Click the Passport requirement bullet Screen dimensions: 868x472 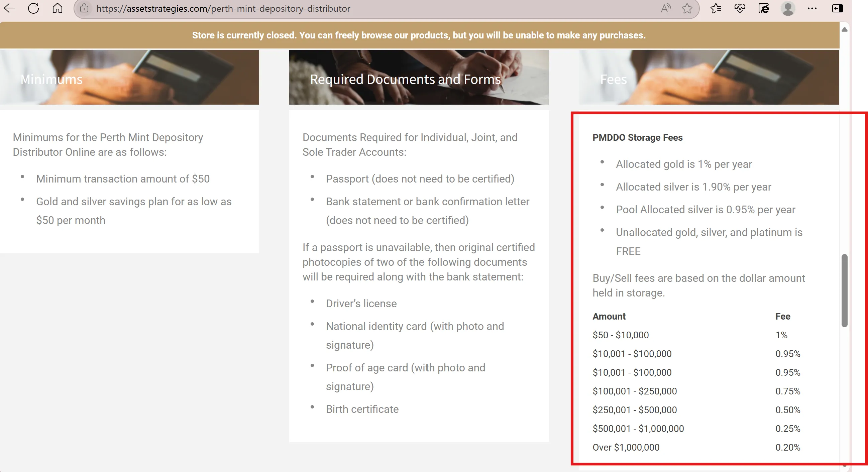pyautogui.click(x=420, y=179)
